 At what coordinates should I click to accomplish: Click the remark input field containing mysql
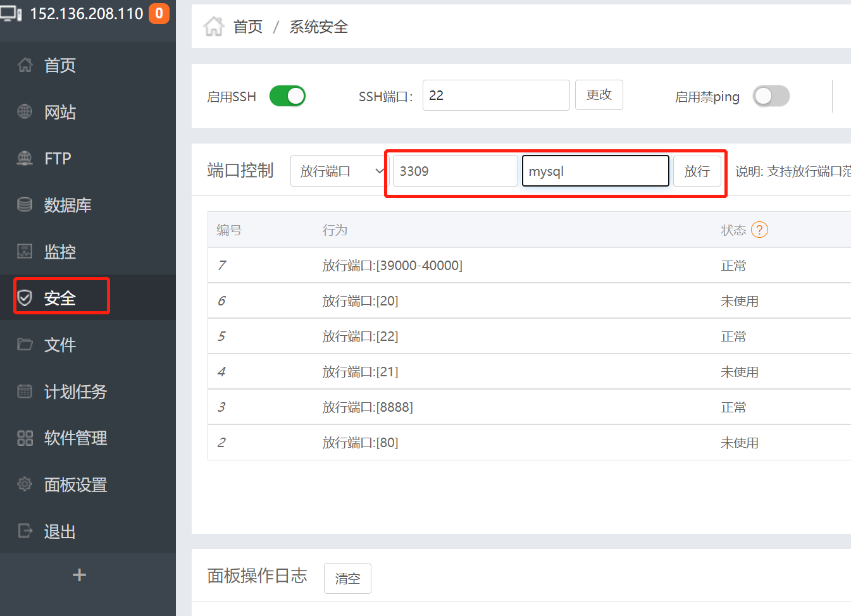click(x=595, y=171)
